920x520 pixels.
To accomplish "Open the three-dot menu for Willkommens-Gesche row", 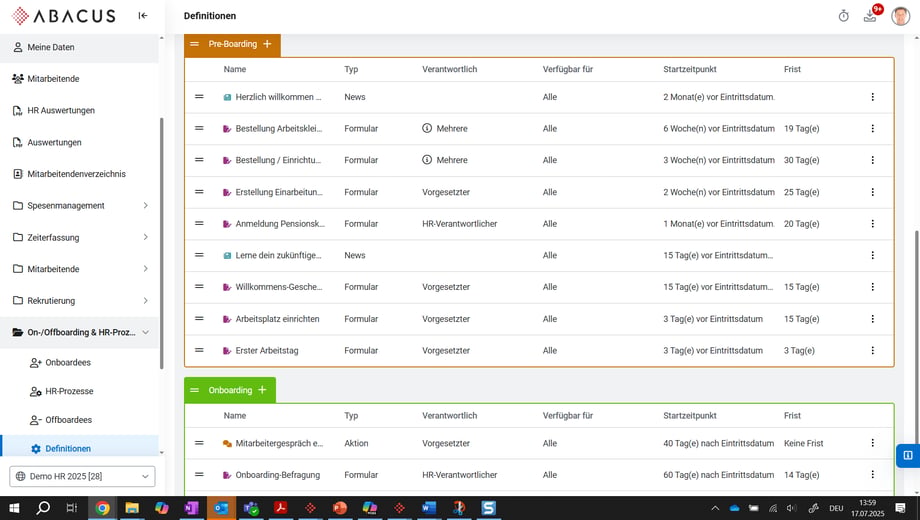I will click(872, 287).
